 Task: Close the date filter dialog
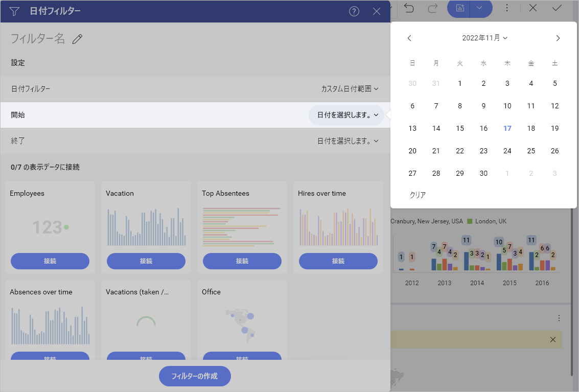(376, 11)
